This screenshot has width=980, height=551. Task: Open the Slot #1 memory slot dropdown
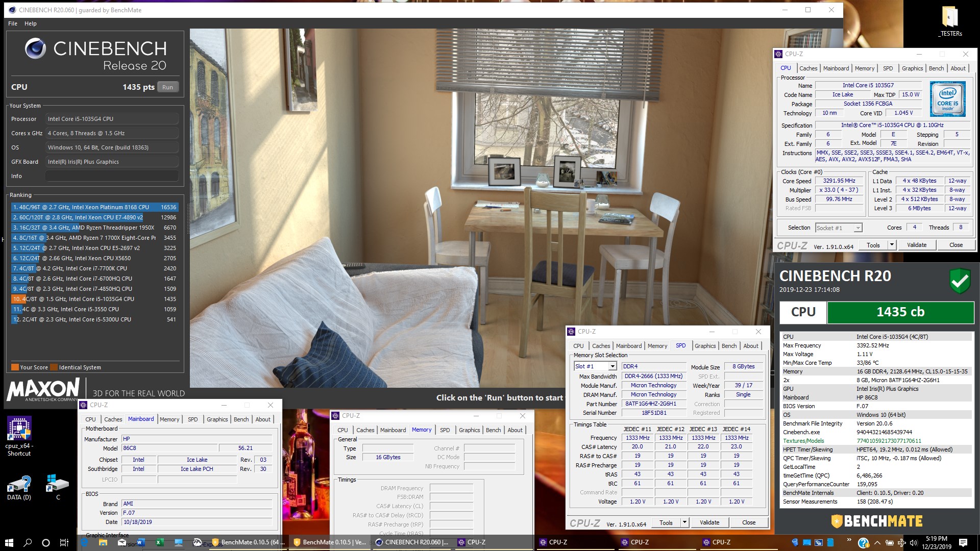[596, 366]
